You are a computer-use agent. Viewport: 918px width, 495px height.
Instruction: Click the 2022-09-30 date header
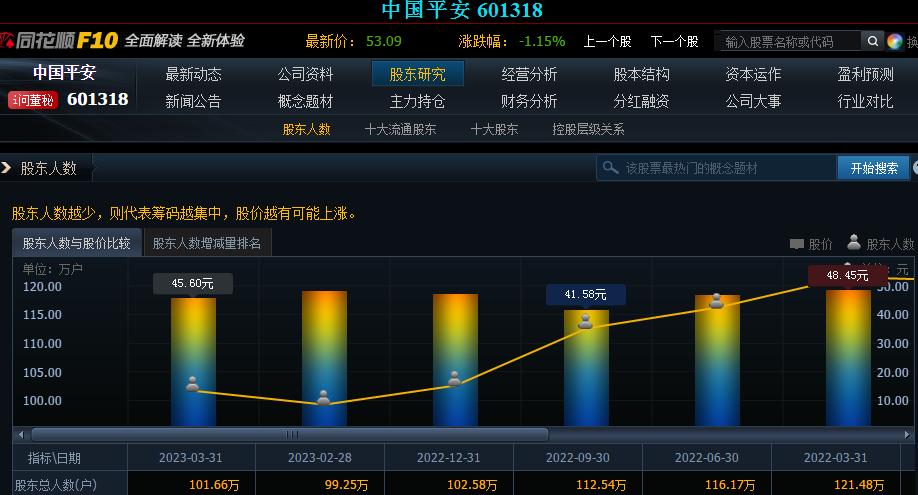point(578,458)
